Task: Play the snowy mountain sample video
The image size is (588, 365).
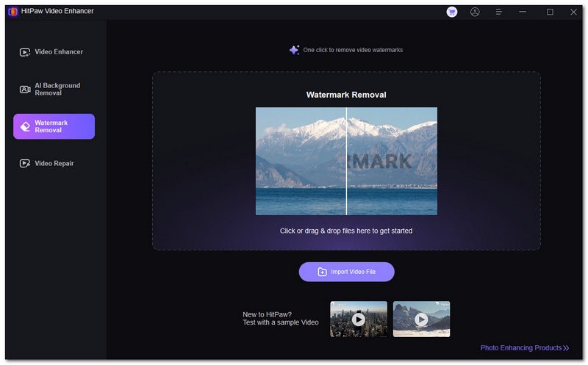Action: 421,319
